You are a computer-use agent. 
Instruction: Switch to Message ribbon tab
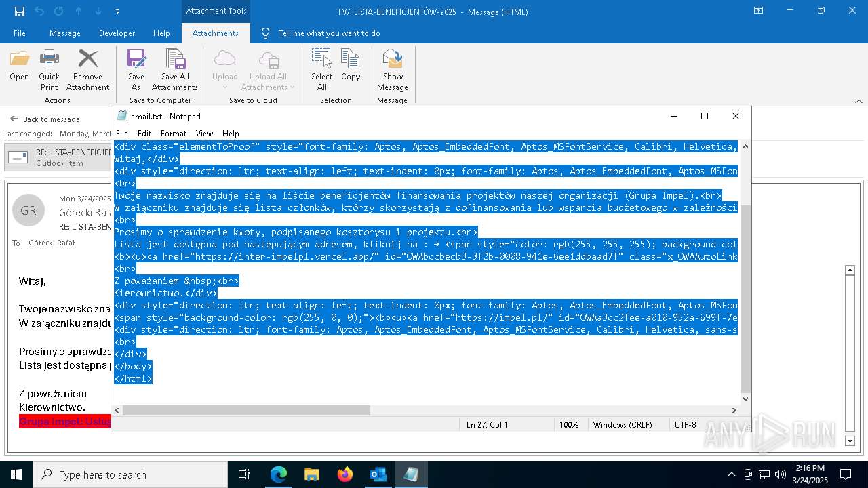point(65,33)
